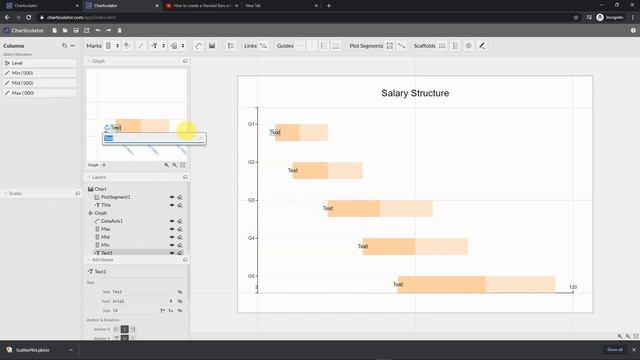Select the Symbol mark tool

[127, 46]
